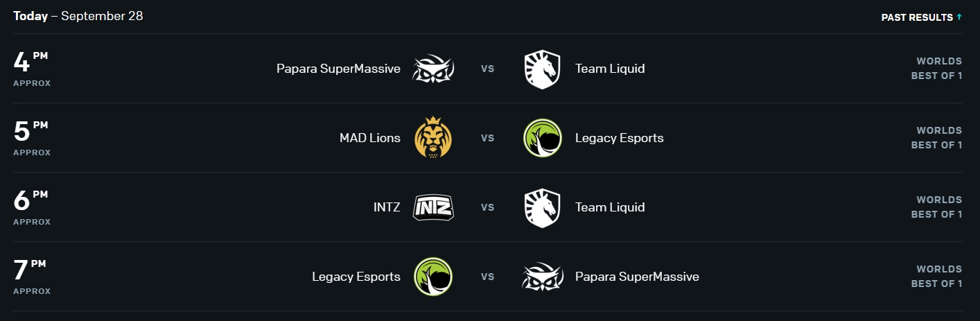Click Team Liquid logo in the 6 PM match
The image size is (980, 321).
(x=542, y=207)
